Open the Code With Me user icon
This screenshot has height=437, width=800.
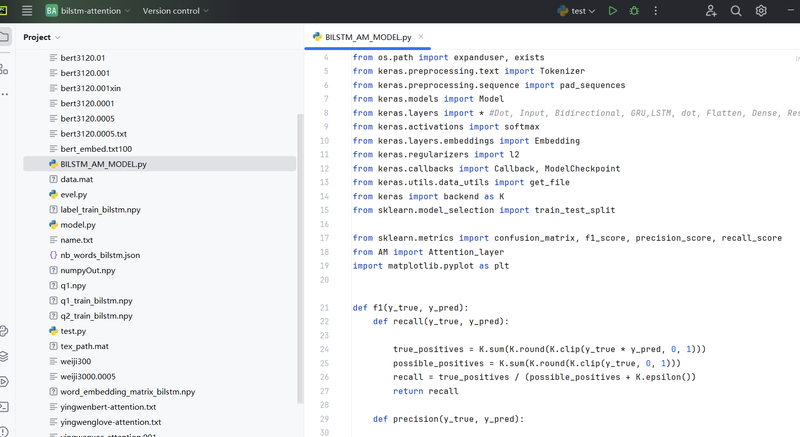pyautogui.click(x=711, y=11)
